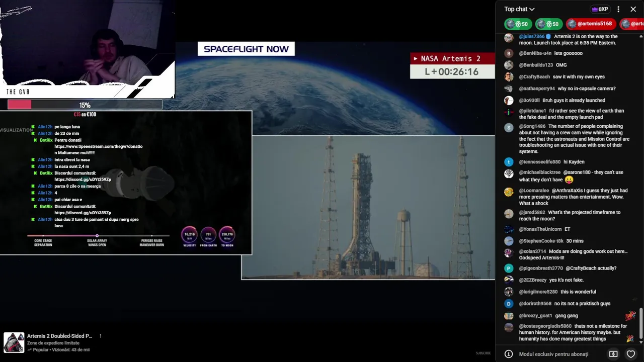This screenshot has height=362, width=644.
Task: Open @michaelblacktree avatar in chat
Action: pos(509,173)
